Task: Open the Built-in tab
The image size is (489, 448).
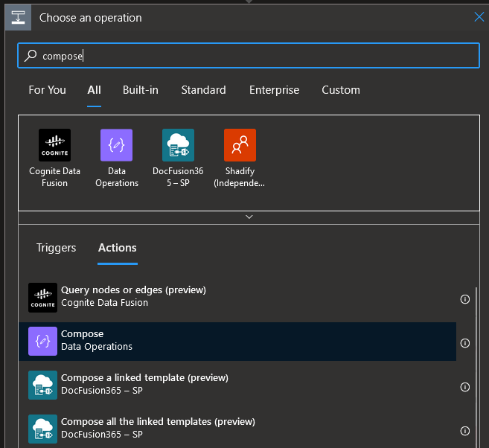Action: (141, 90)
